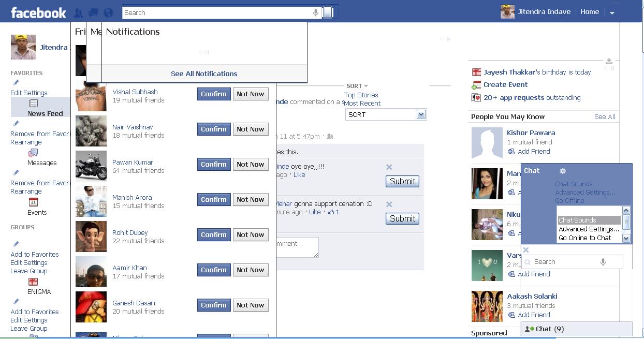This screenshot has width=644, height=339.
Task: Go to Home in the top bar
Action: click(590, 12)
